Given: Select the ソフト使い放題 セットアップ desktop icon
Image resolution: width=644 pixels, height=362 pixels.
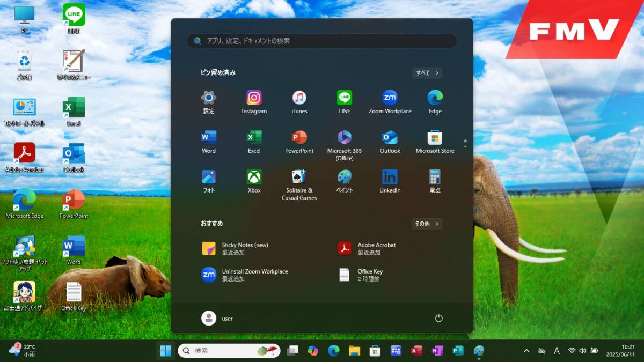Looking at the screenshot, I should pos(24,254).
